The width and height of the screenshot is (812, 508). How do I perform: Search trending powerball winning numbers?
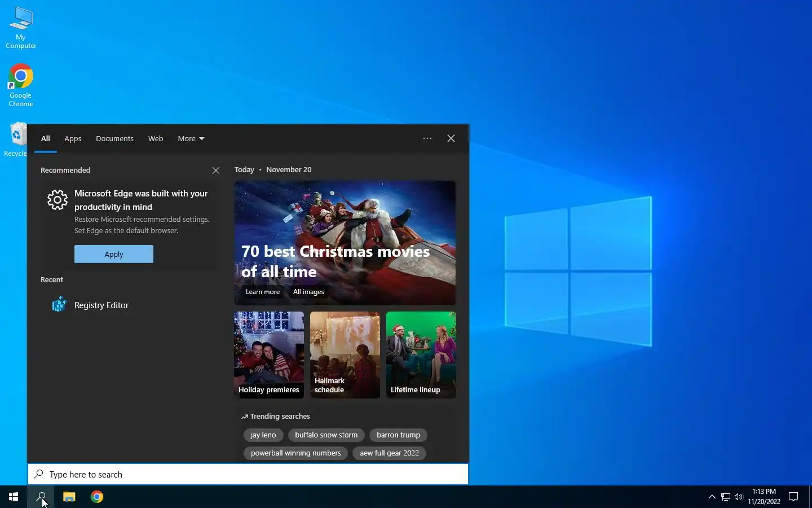(296, 453)
